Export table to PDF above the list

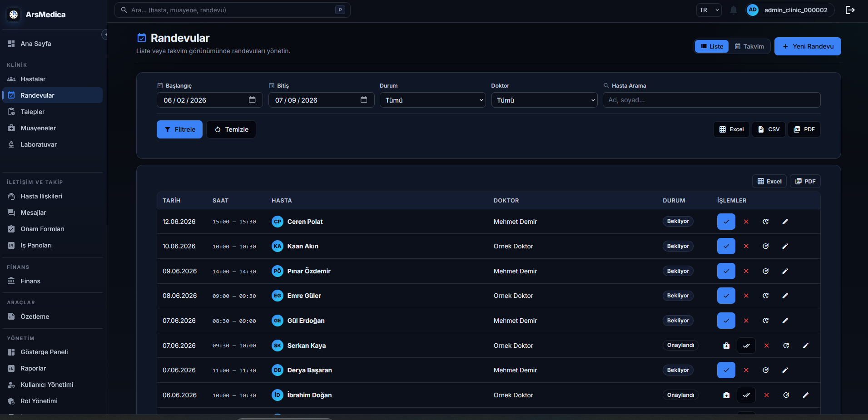point(805,181)
